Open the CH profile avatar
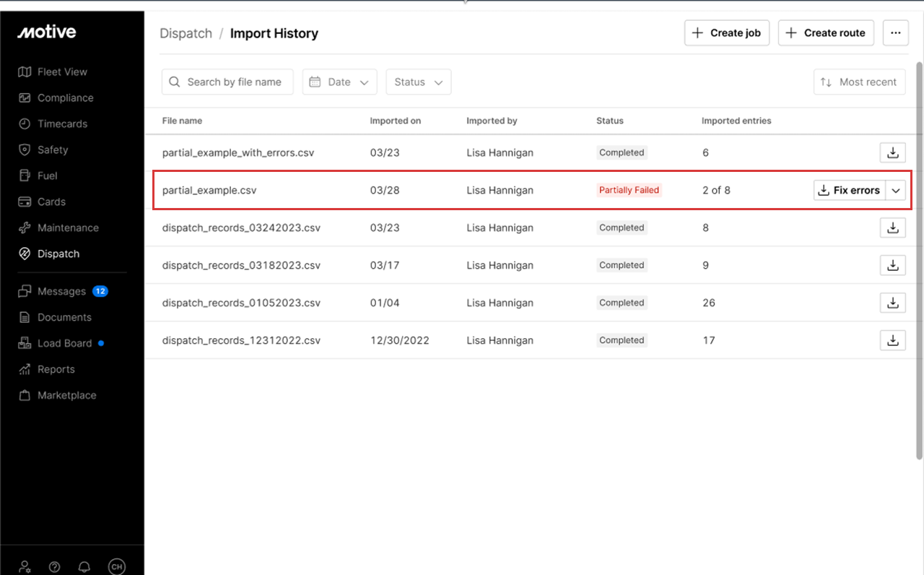This screenshot has height=575, width=924. 116,567
